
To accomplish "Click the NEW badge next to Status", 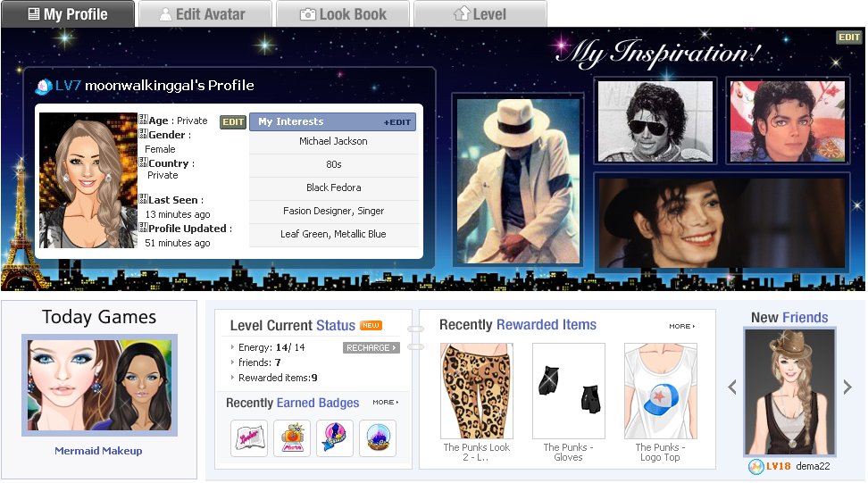I will [371, 325].
